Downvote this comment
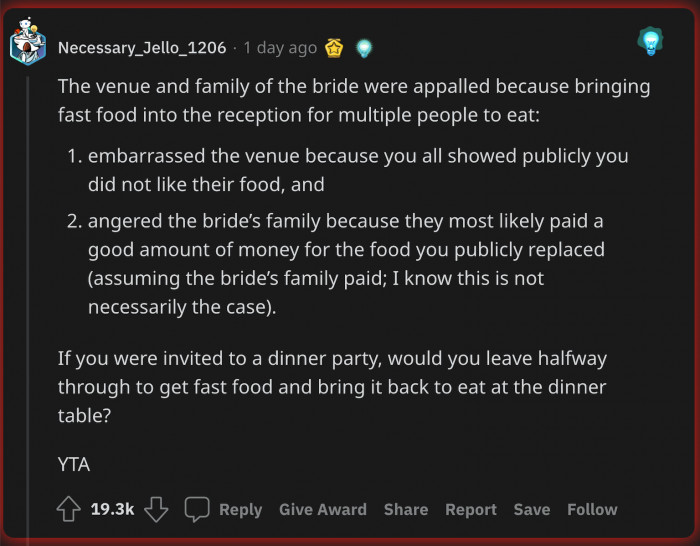Image resolution: width=700 pixels, height=546 pixels. [156, 509]
